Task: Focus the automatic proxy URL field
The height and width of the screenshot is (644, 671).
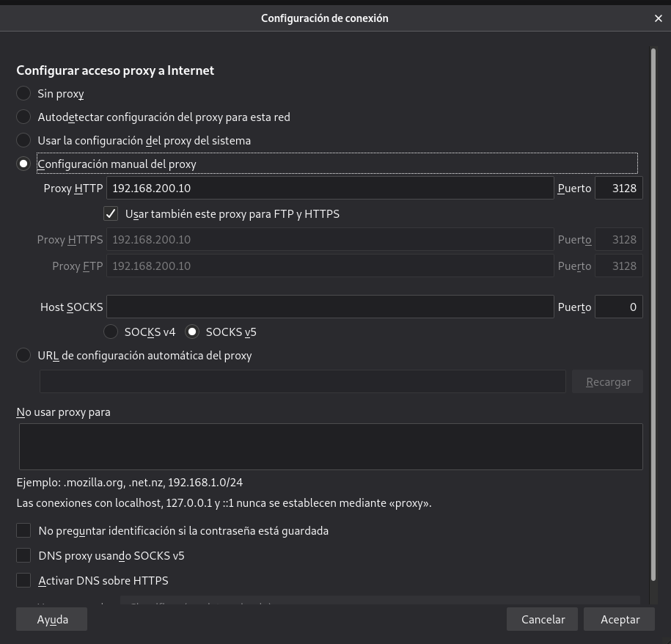Action: click(x=303, y=381)
